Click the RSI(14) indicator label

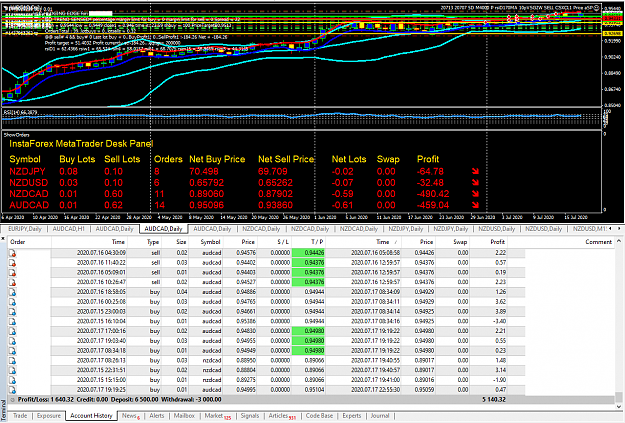[x=20, y=112]
